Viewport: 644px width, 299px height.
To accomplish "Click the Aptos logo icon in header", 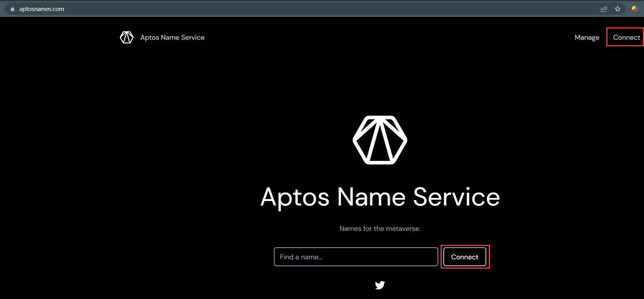I will pyautogui.click(x=127, y=37).
